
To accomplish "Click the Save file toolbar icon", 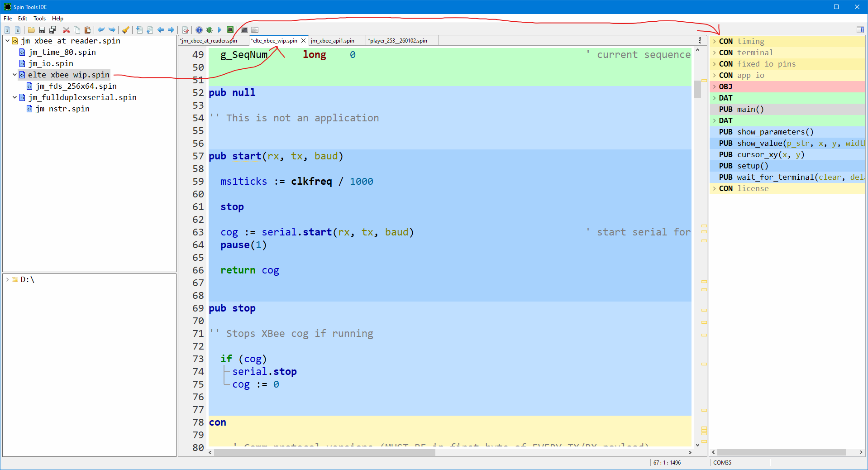I will click(x=42, y=30).
